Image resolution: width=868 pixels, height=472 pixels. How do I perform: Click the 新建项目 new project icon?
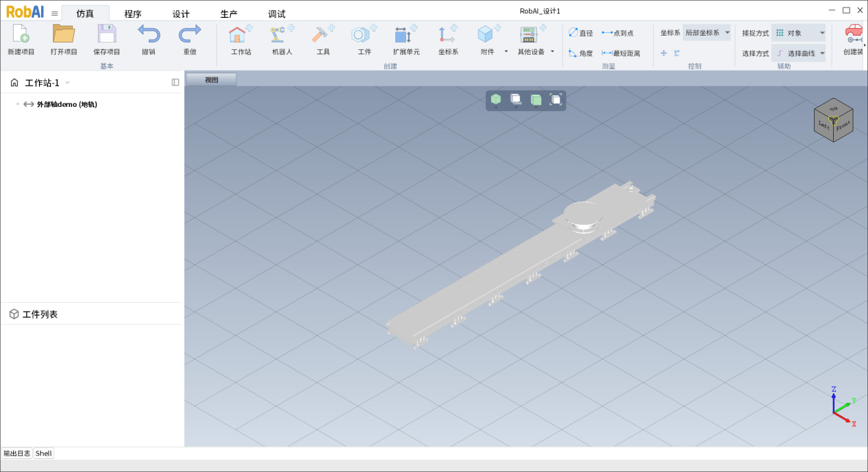pos(21,34)
